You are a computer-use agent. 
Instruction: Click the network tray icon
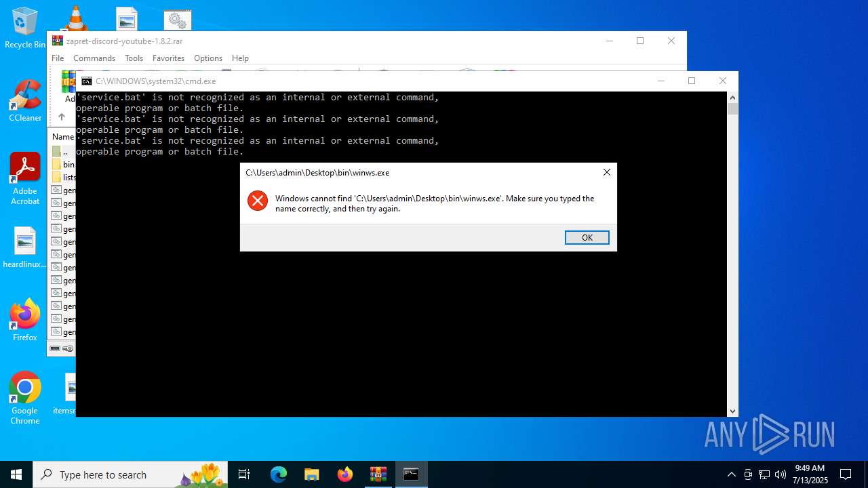pos(764,474)
